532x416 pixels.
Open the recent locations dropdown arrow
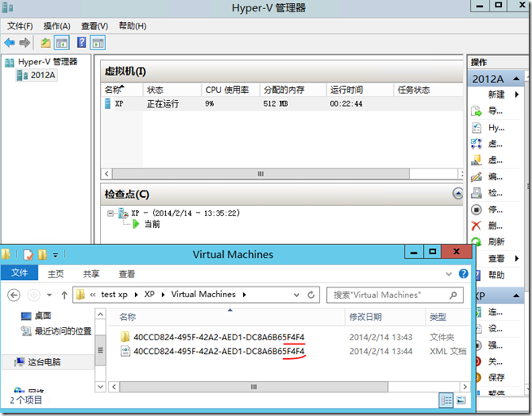coord(50,295)
